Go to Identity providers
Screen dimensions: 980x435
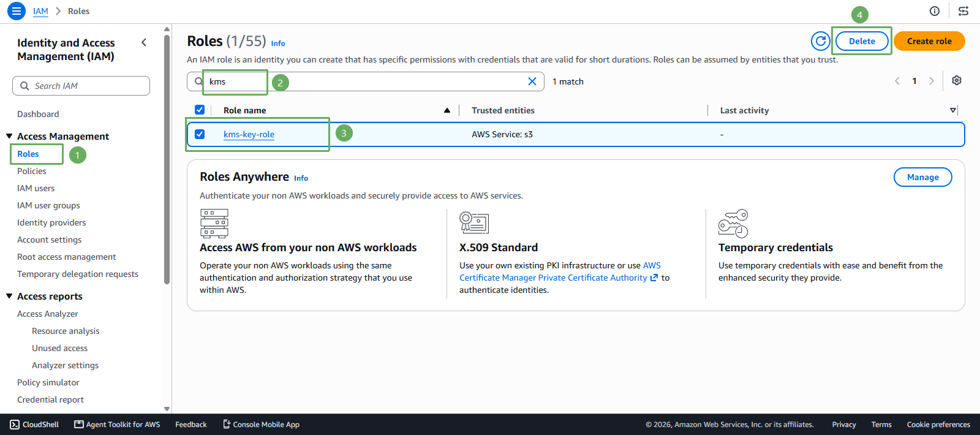tap(51, 222)
